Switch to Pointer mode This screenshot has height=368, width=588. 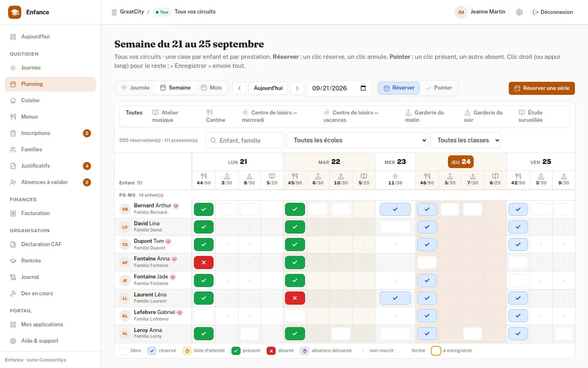[439, 88]
